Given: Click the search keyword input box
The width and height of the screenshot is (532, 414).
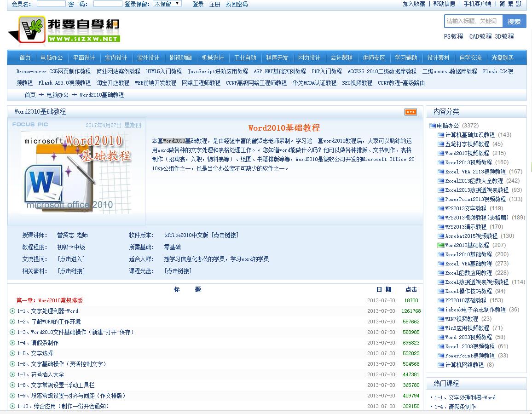Looking at the screenshot, I should coord(473,21).
